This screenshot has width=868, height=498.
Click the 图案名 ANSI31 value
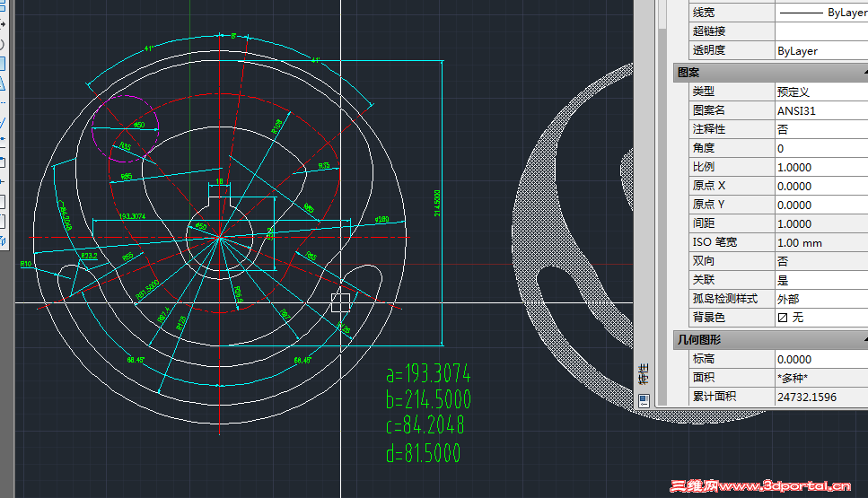[x=821, y=110]
